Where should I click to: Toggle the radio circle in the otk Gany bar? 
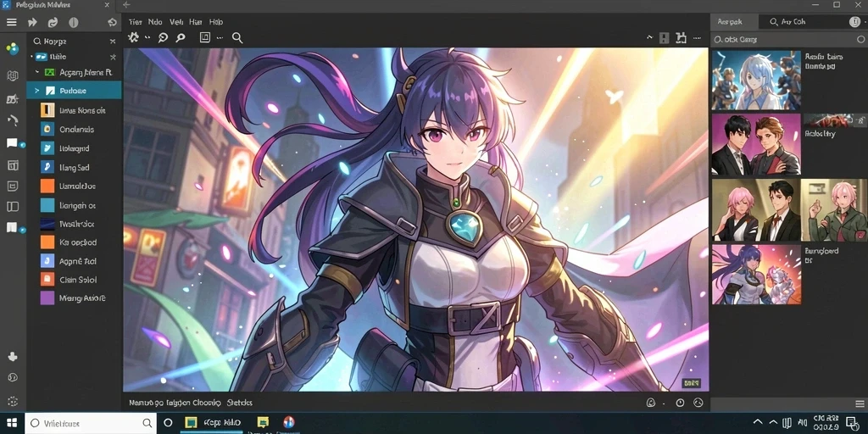pos(860,40)
